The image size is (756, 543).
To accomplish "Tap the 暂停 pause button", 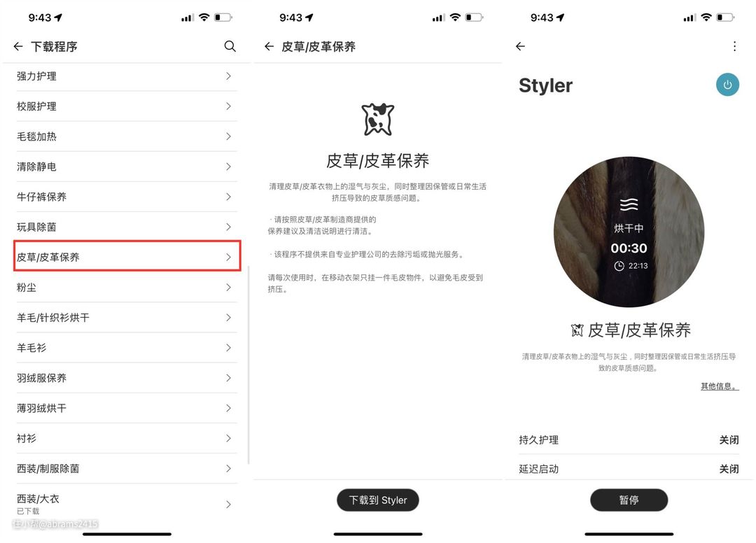I will point(629,500).
